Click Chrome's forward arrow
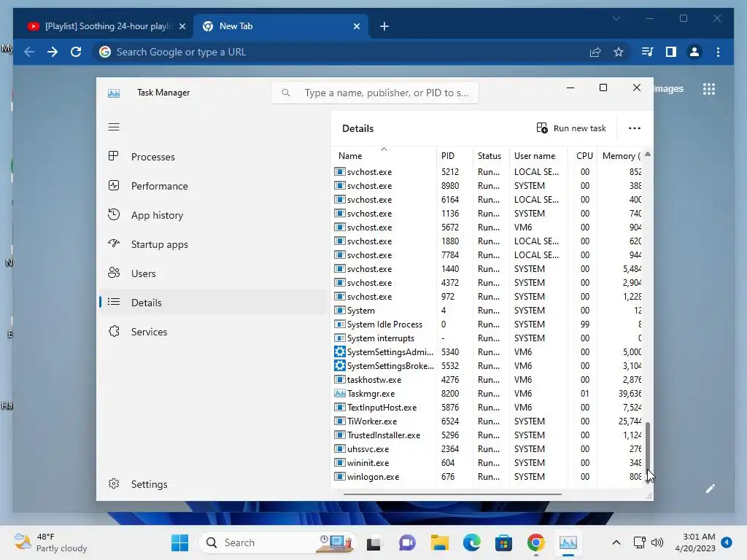 click(53, 52)
